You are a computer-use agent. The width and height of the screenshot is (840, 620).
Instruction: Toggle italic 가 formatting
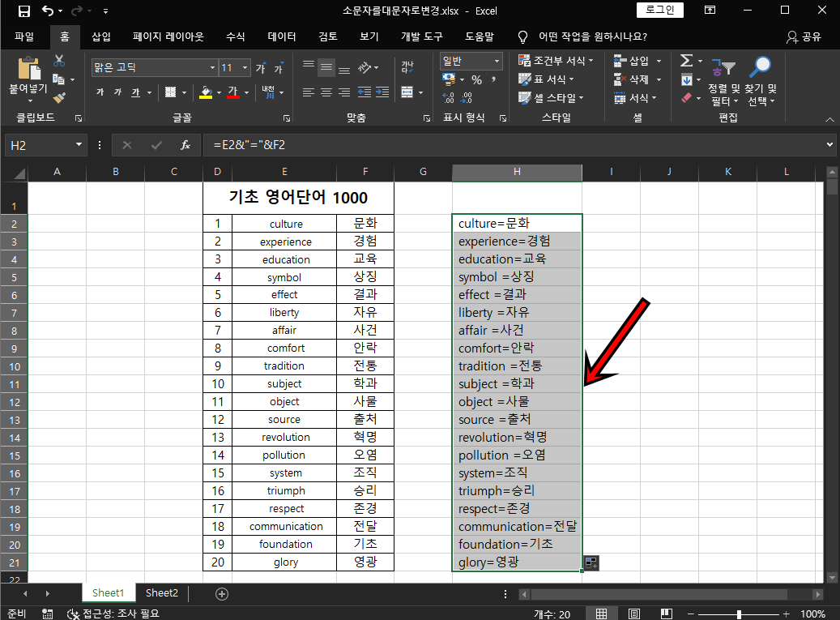pyautogui.click(x=117, y=92)
